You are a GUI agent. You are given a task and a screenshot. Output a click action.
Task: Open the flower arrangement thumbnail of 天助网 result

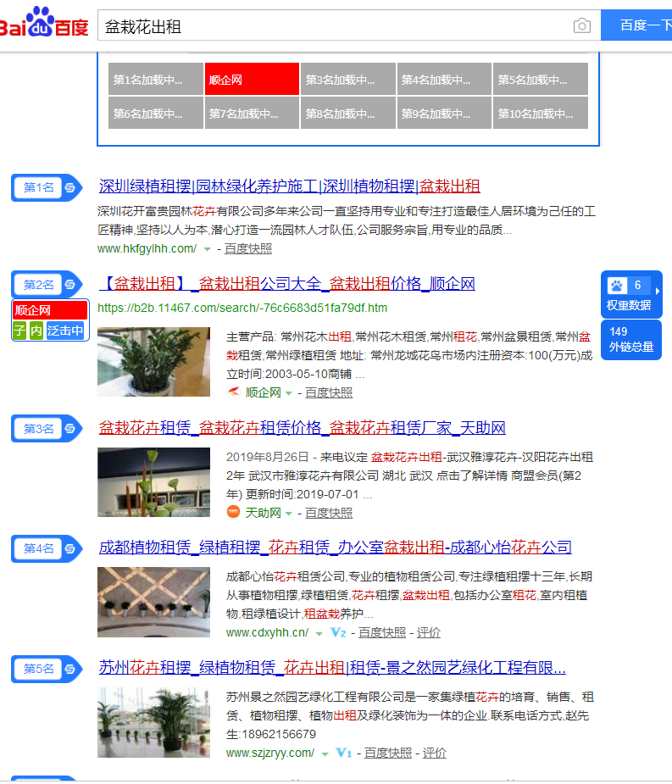coord(154,482)
